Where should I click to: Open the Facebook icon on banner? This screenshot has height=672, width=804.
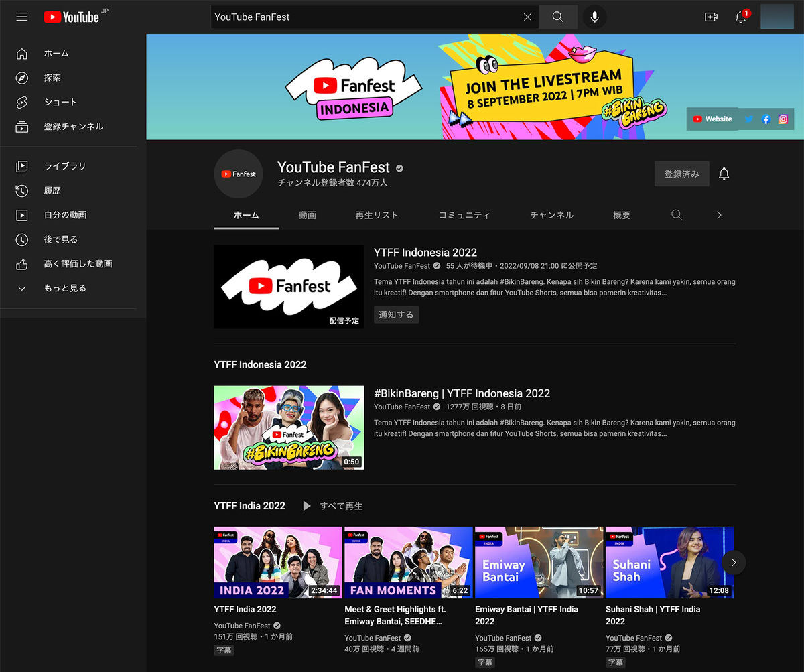click(766, 119)
